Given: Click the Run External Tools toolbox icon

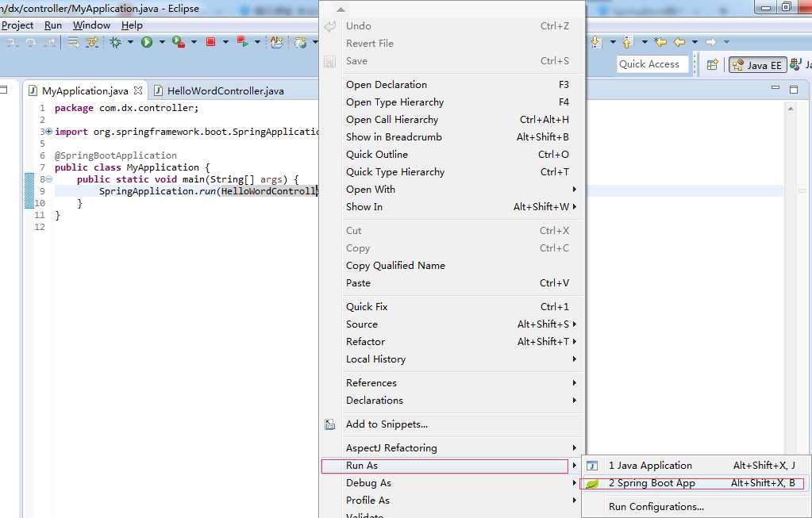Looking at the screenshot, I should (179, 42).
